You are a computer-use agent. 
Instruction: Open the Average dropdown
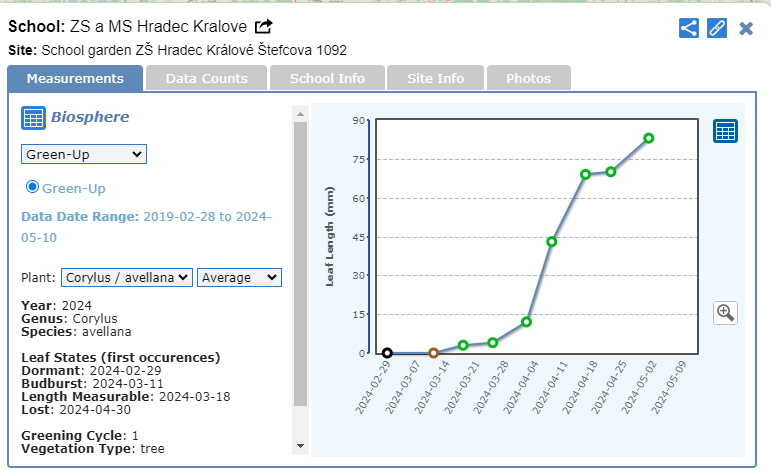tap(240, 277)
